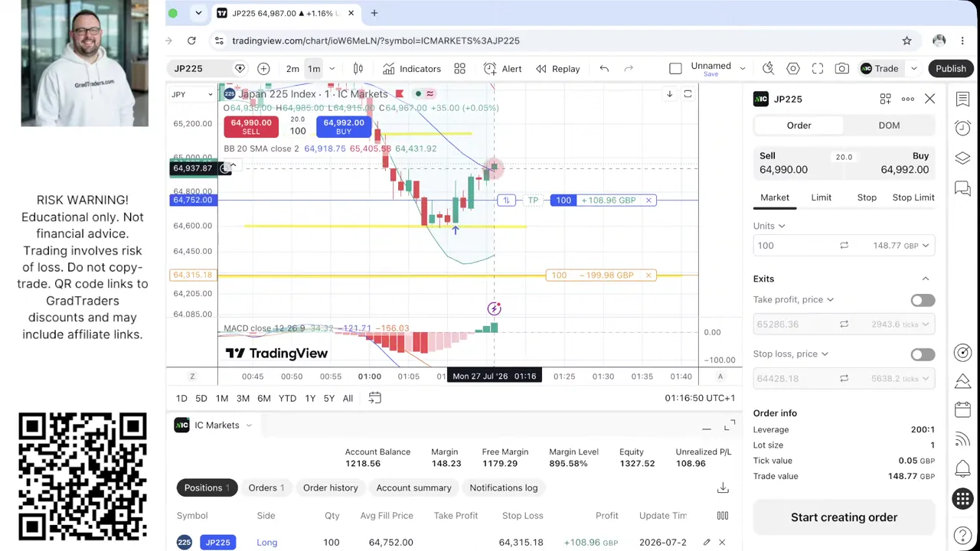Open the chart type candlestick selector

point(358,69)
